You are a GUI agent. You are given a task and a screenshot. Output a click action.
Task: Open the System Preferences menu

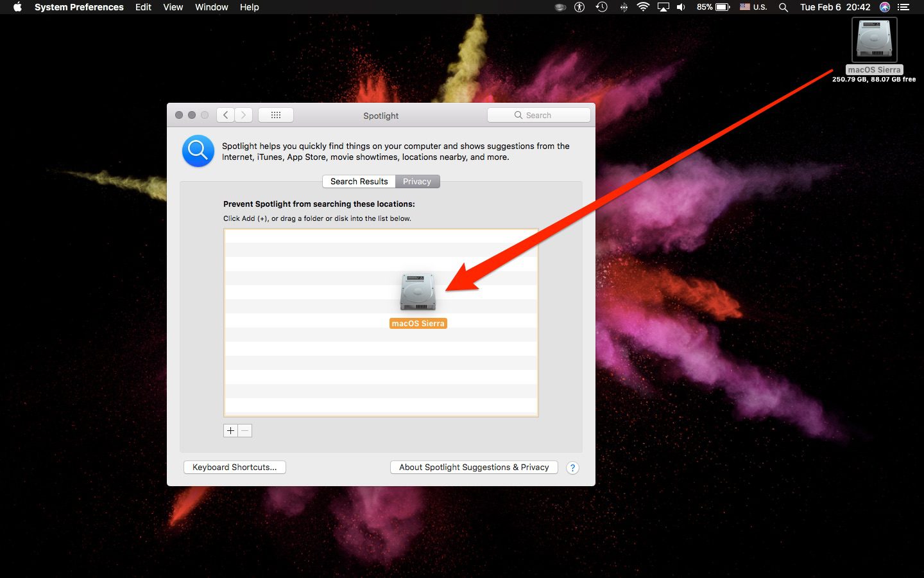(79, 7)
